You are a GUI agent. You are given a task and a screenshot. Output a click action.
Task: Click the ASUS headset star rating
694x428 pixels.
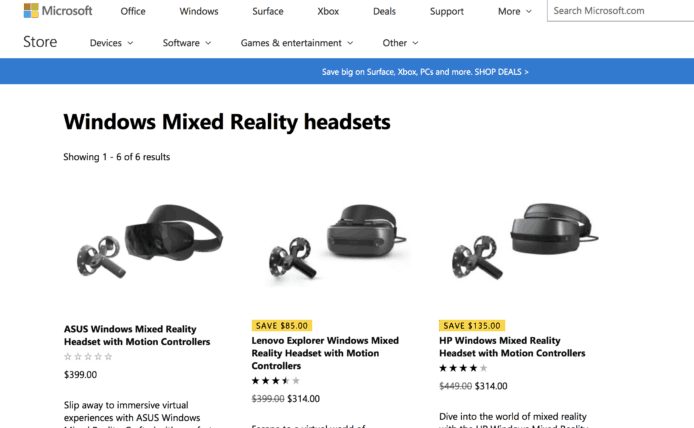pos(88,356)
